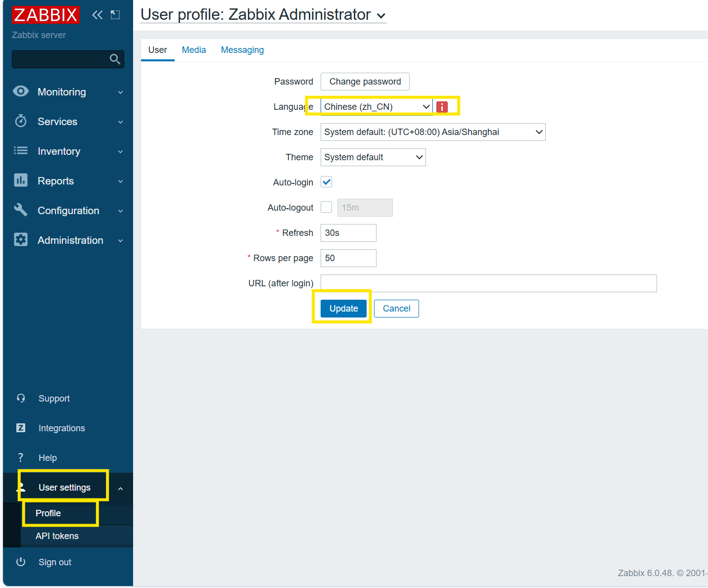Open the Theme dropdown
This screenshot has height=588, width=708.
coord(373,157)
